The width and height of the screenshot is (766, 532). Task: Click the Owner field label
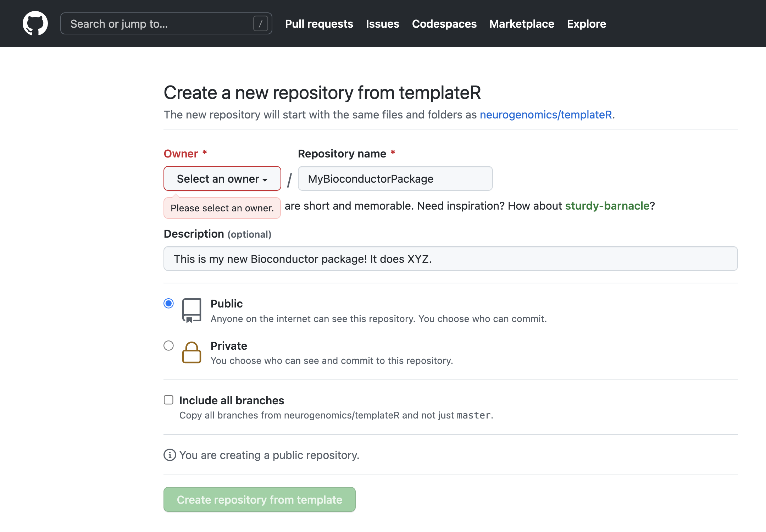point(185,154)
